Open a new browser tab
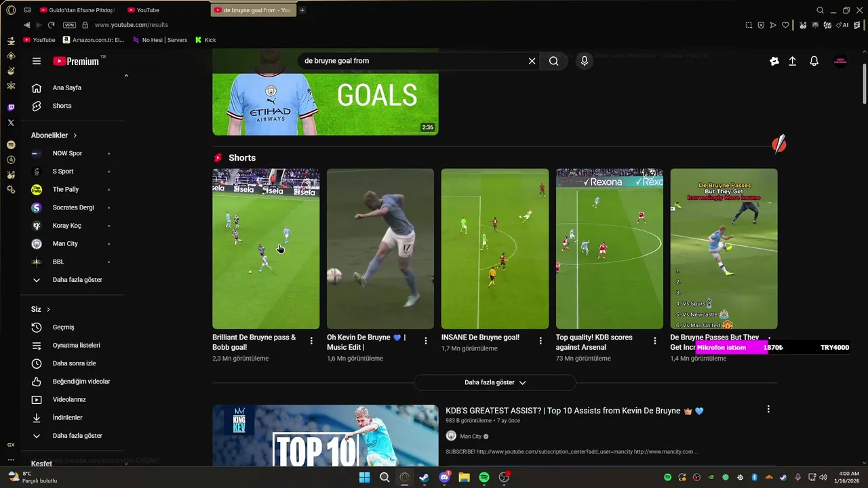This screenshot has height=488, width=868. point(302,10)
